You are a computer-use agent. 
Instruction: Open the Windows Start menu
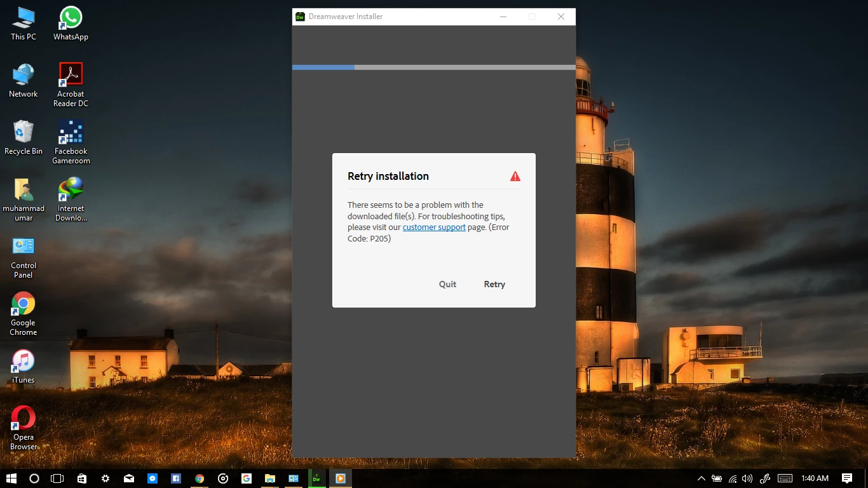click(x=11, y=478)
